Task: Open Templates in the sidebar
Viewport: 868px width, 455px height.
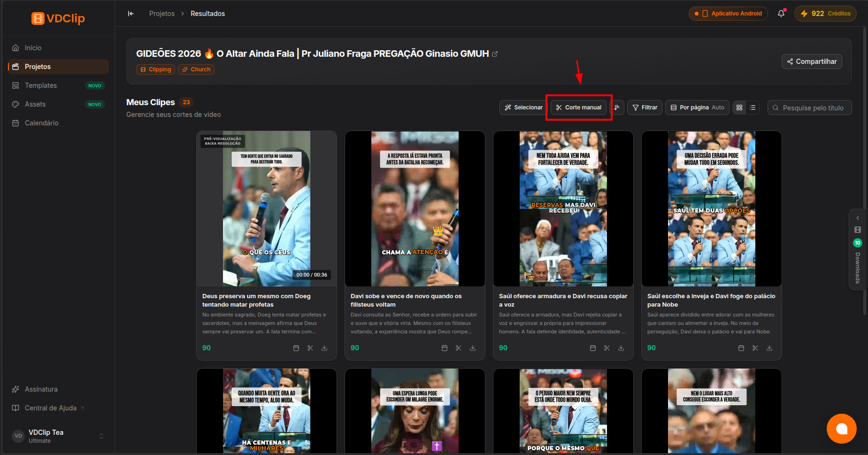Action: 58,85
